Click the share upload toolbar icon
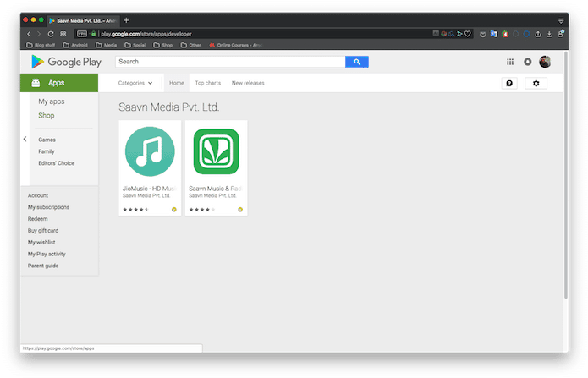Viewport: 588px width, 378px height. tap(538, 34)
